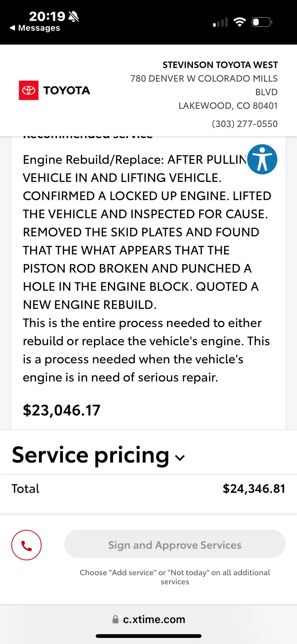This screenshot has width=297, height=644.
Task: Tap the Wi-Fi status icon
Action: pos(240,22)
